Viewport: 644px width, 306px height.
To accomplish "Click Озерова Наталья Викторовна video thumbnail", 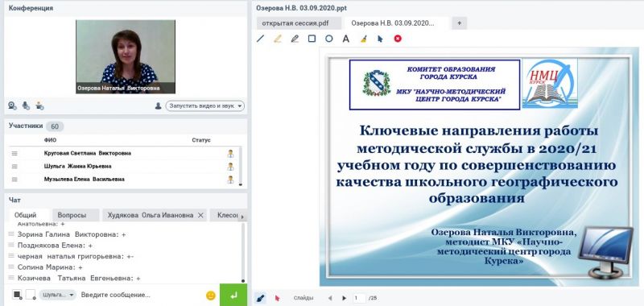I will point(126,56).
